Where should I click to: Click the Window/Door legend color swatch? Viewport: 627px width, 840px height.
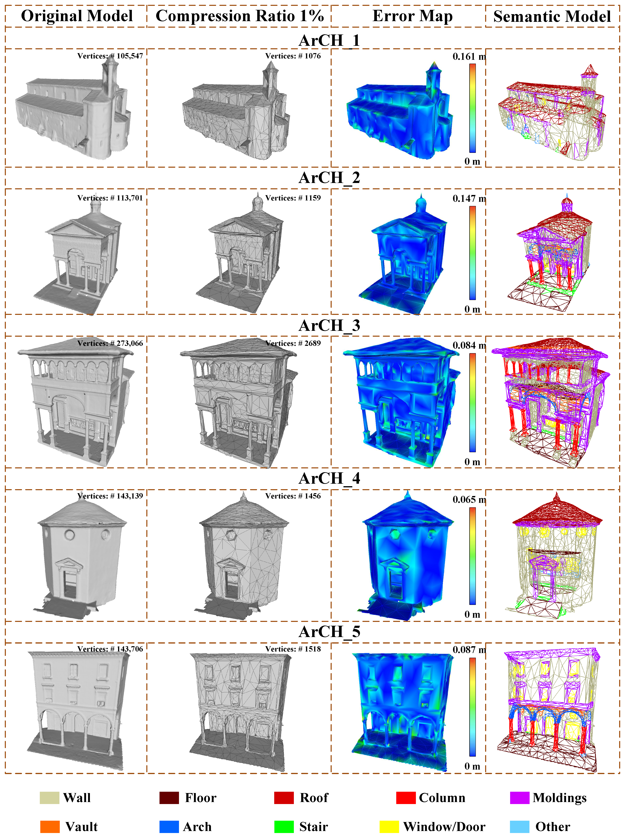[389, 827]
